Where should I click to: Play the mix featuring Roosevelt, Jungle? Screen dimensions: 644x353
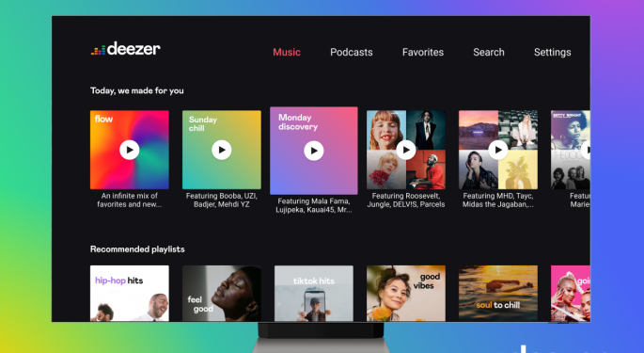click(x=406, y=150)
